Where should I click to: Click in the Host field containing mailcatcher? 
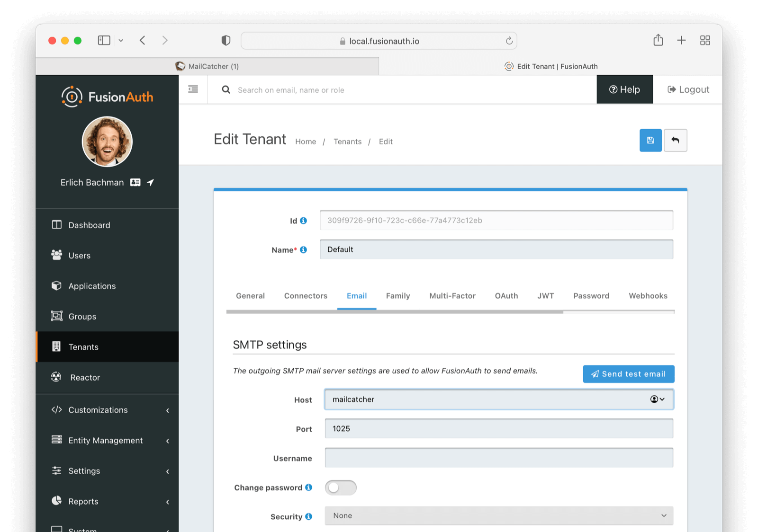click(499, 399)
